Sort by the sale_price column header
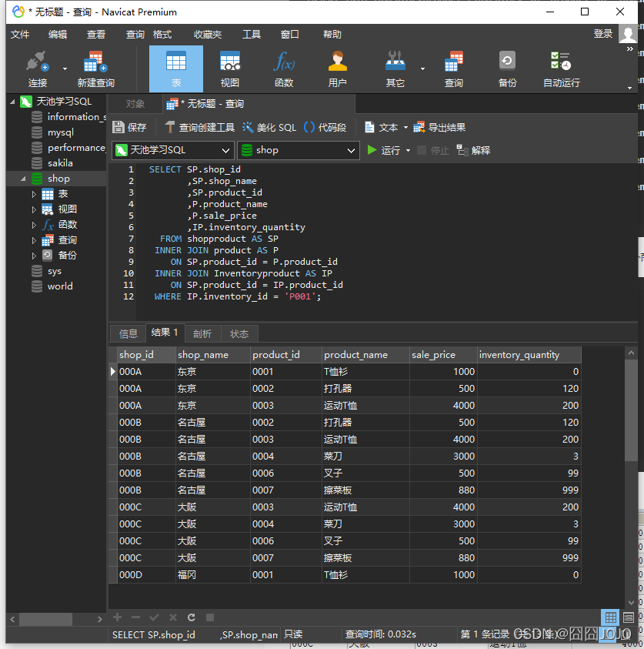This screenshot has width=644, height=649. point(443,355)
